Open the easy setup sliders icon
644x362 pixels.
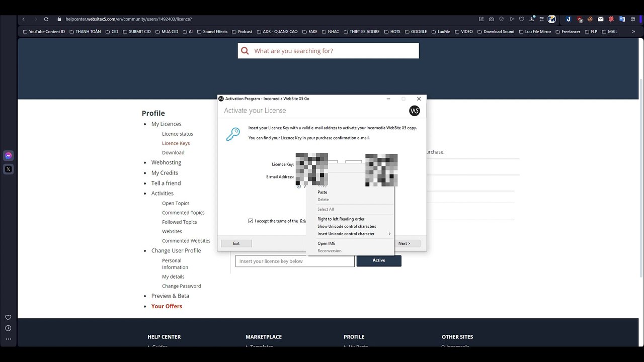pyautogui.click(x=541, y=19)
